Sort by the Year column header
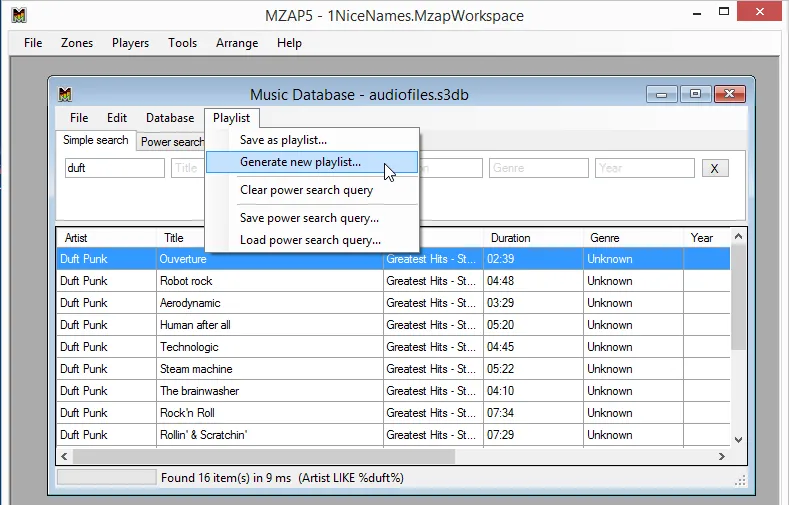This screenshot has height=505, width=789. point(706,238)
